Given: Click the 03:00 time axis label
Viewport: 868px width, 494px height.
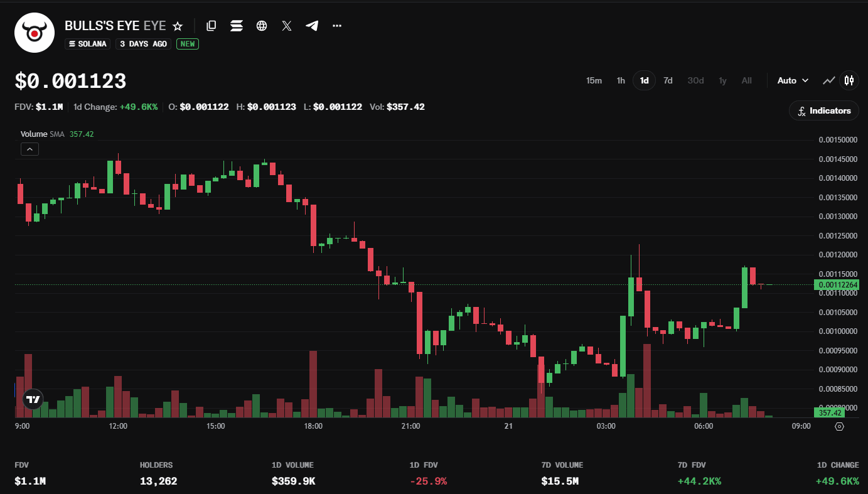Looking at the screenshot, I should [606, 426].
